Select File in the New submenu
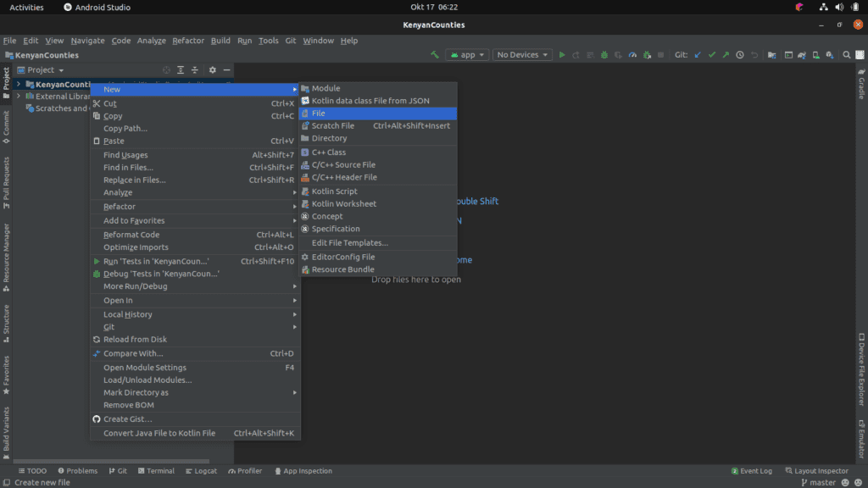This screenshot has height=488, width=868. [319, 114]
